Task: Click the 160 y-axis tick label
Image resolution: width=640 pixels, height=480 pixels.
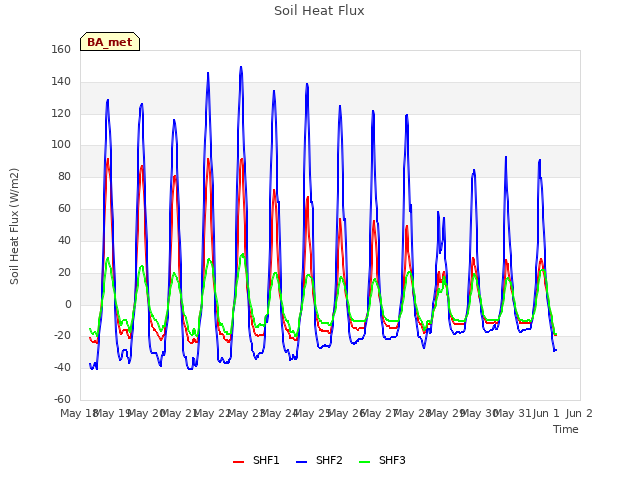Action: 61,49
